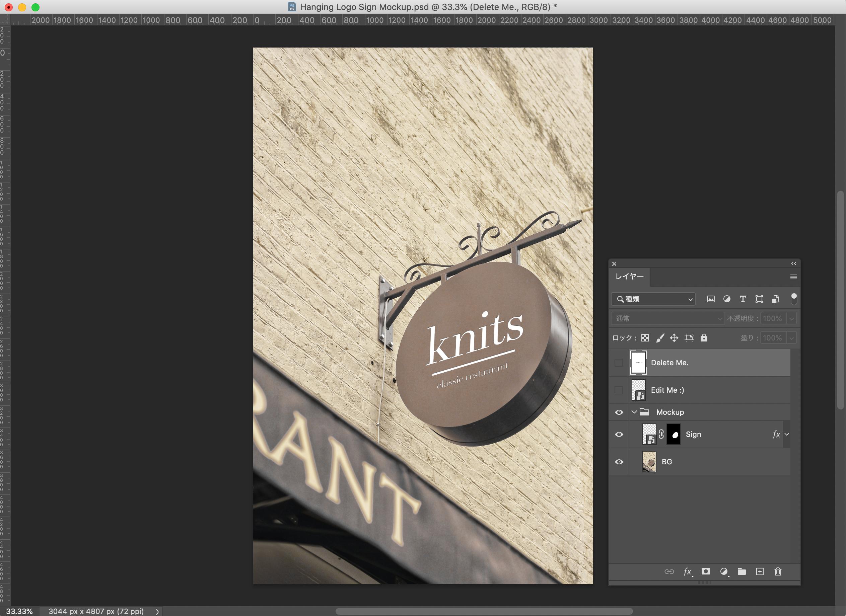Open the layer kind filter dropdown
Image resolution: width=846 pixels, height=616 pixels.
pos(653,299)
